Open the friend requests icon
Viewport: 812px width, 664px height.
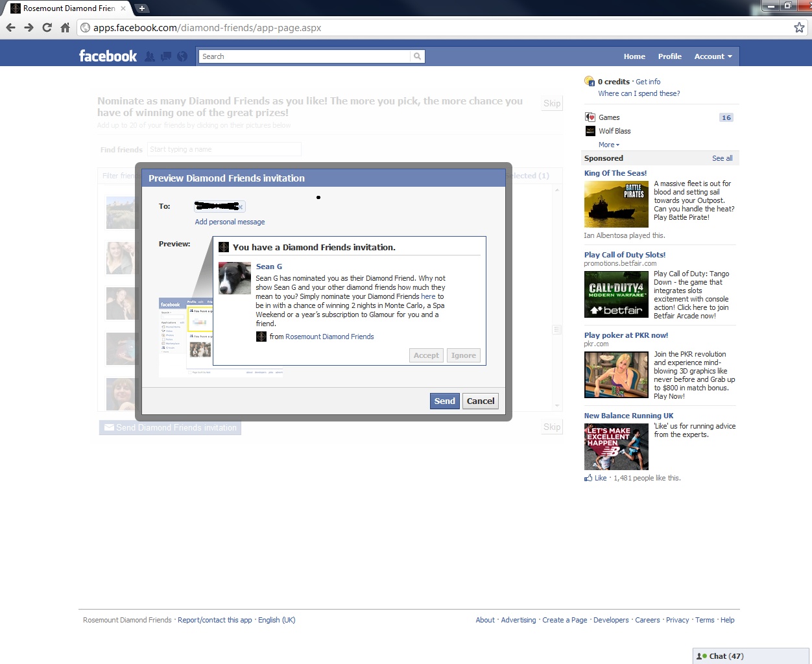pyautogui.click(x=150, y=56)
